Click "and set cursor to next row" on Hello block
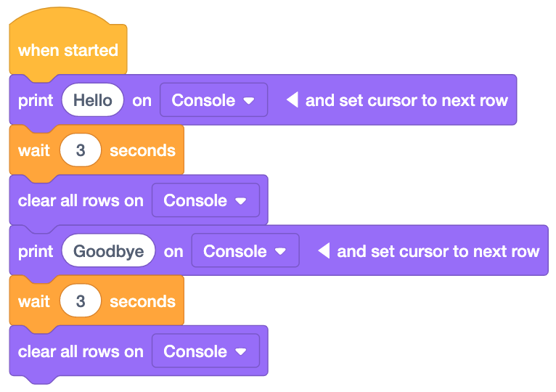The image size is (556, 392). (x=406, y=100)
